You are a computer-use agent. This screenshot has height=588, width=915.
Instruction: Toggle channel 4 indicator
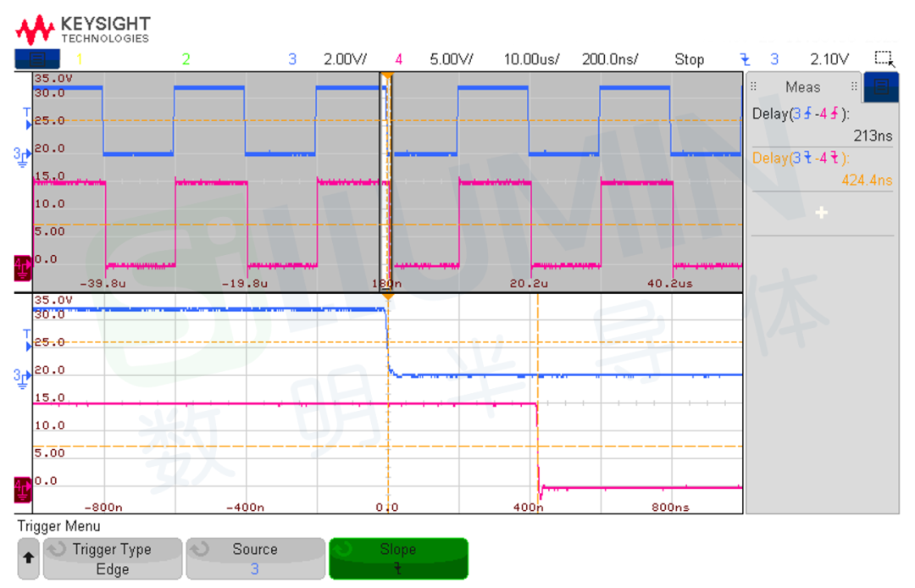click(398, 59)
